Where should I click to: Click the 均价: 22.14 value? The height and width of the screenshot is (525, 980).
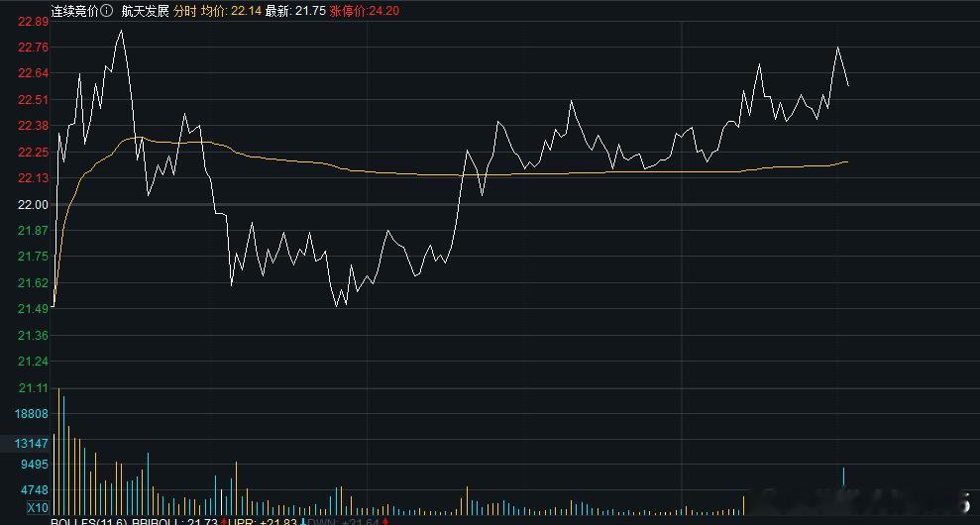[231, 11]
